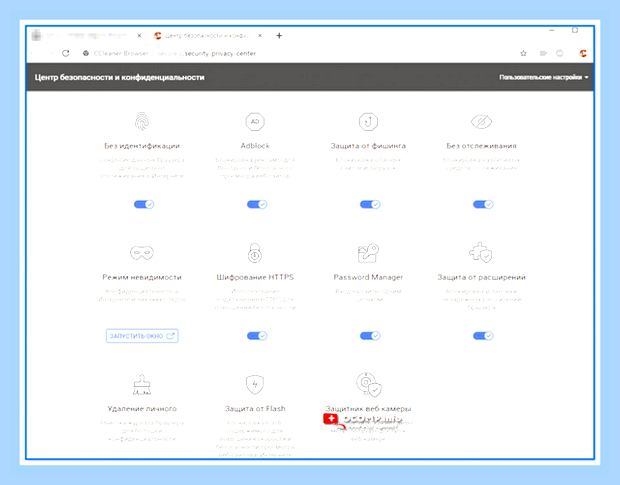This screenshot has height=485, width=620.
Task: Toggle Без идентификации switch
Action: click(144, 204)
